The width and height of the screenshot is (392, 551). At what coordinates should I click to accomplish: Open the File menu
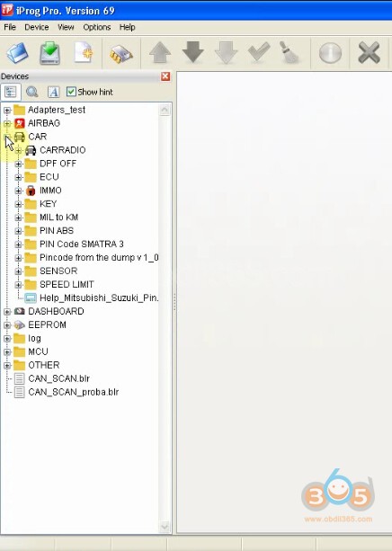tap(10, 27)
